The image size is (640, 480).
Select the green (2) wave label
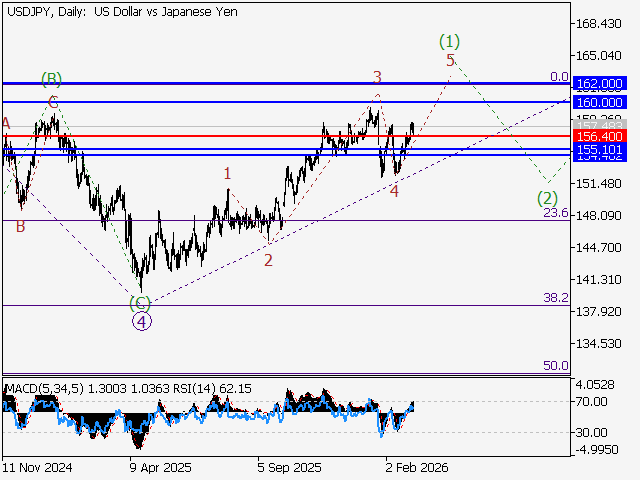click(546, 197)
